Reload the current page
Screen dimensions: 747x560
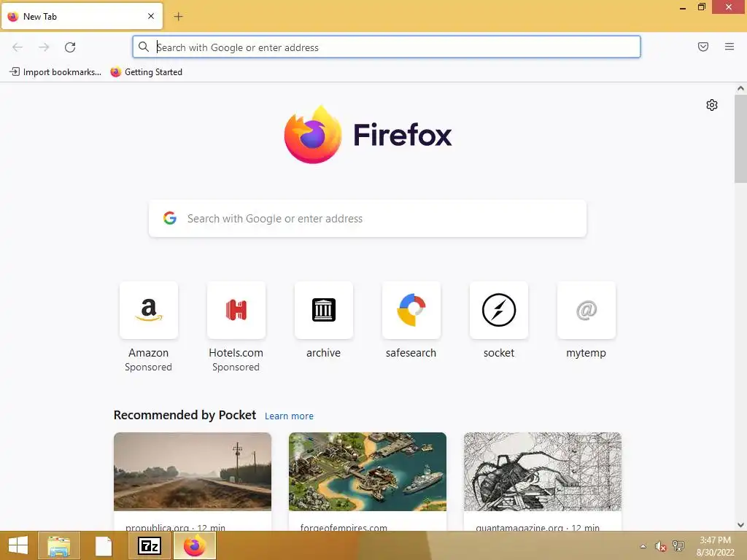pos(70,47)
